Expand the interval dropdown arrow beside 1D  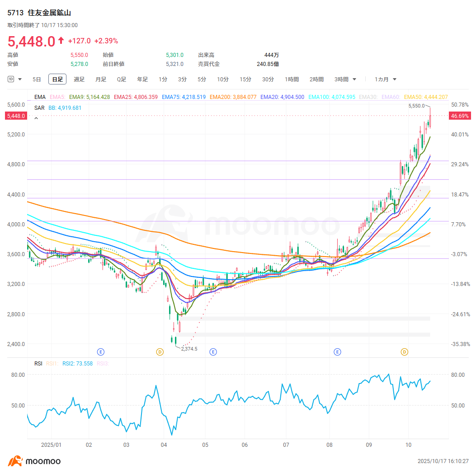pos(20,80)
